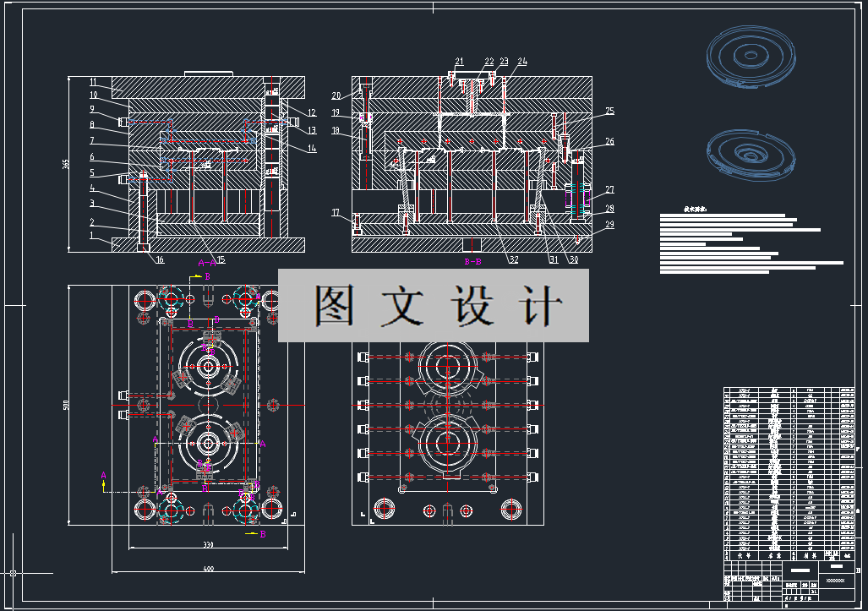Image resolution: width=868 pixels, height=611 pixels.
Task: Select part balloon number 7
Action: click(x=92, y=140)
